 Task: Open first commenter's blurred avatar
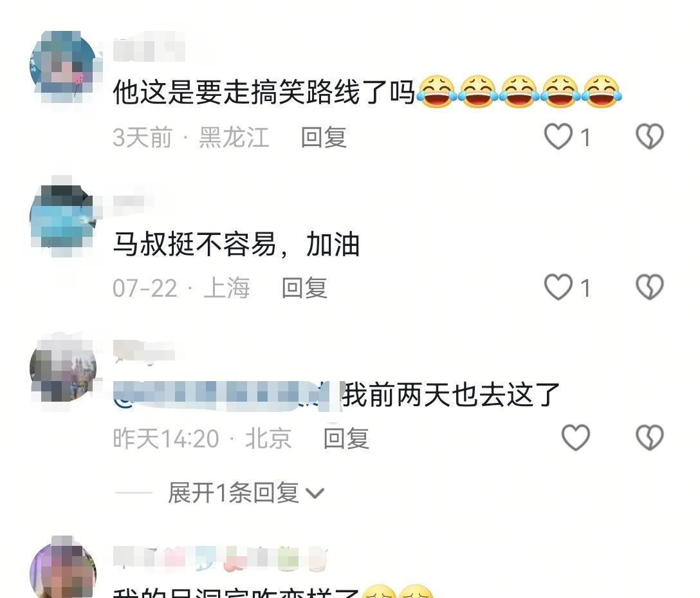click(63, 66)
